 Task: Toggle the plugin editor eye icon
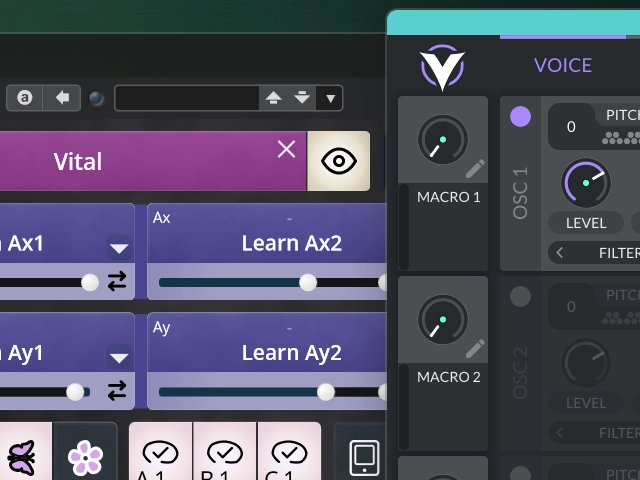(x=338, y=161)
